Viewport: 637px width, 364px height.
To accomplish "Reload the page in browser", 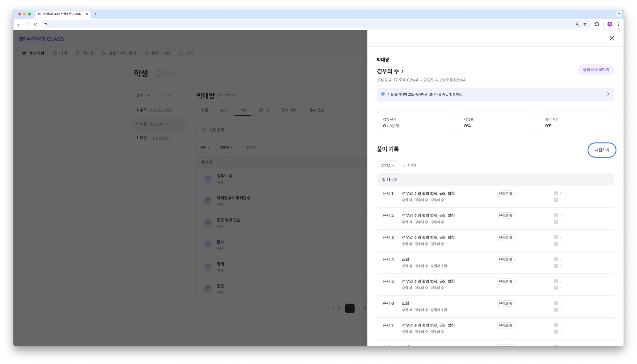I will tap(36, 24).
